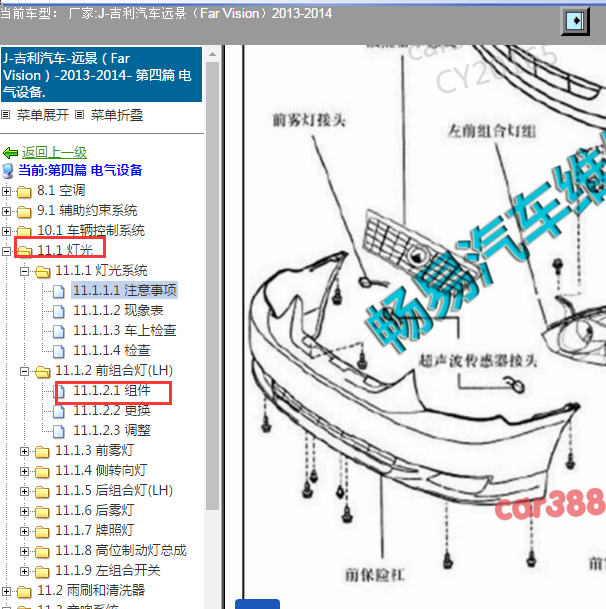The height and width of the screenshot is (609, 606).
Task: Expand the 11.1.9 左组合开关 node
Action: (x=24, y=571)
